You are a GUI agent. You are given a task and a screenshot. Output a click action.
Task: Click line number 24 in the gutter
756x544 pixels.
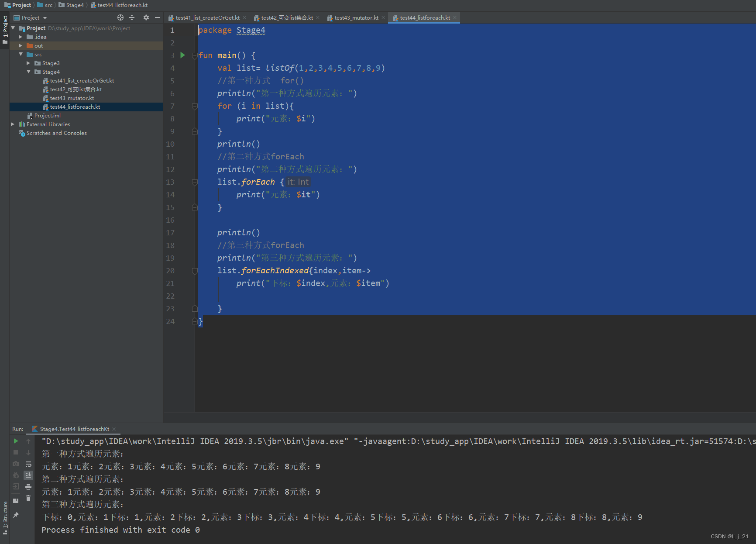coord(170,321)
